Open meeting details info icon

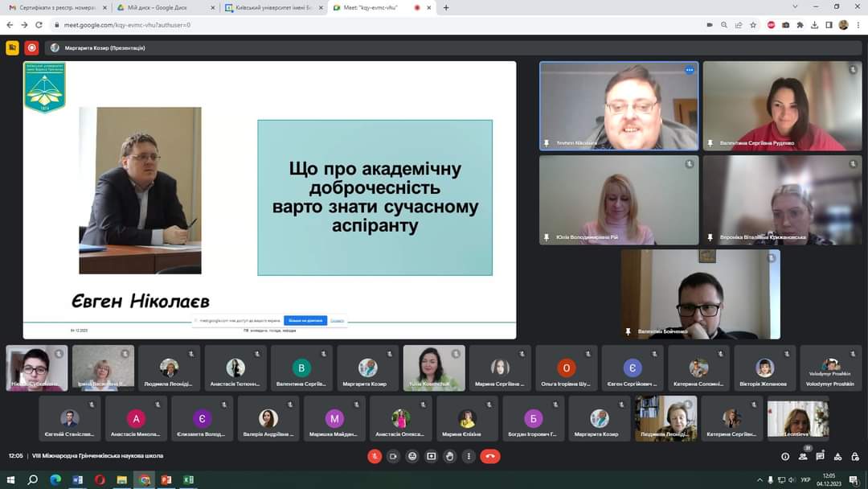(785, 456)
